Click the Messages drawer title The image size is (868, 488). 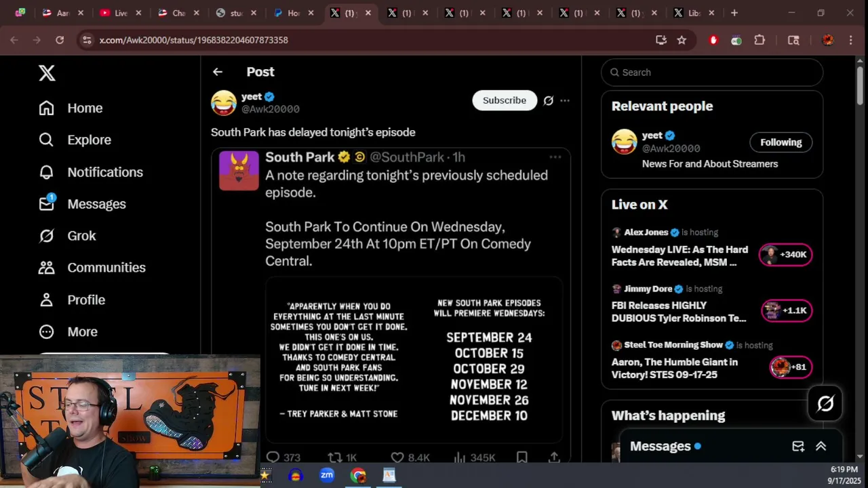(x=660, y=446)
